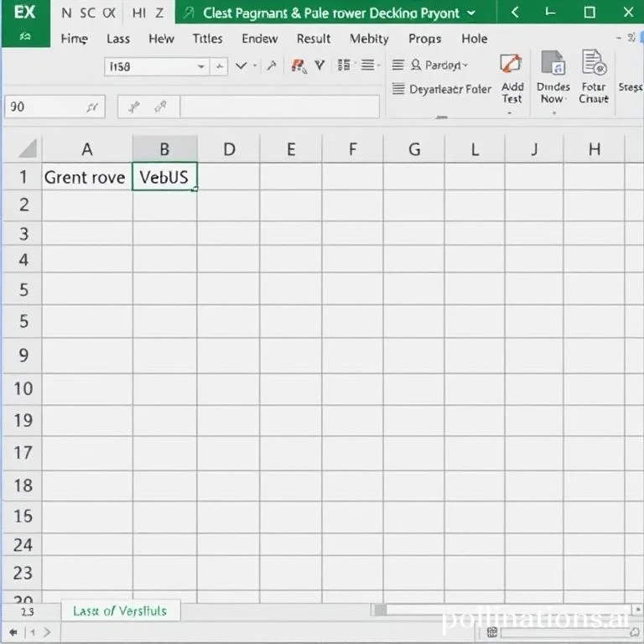This screenshot has width=644, height=644.
Task: Click the Dindes Now document icon
Action: (x=553, y=65)
